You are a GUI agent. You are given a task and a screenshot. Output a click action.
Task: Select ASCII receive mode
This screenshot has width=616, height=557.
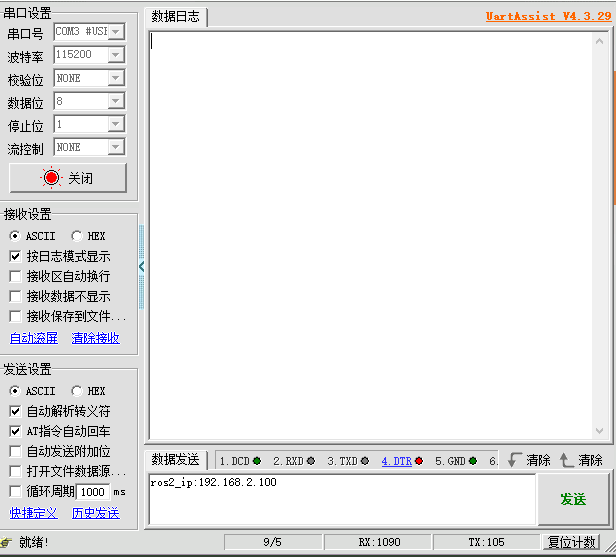coord(15,236)
